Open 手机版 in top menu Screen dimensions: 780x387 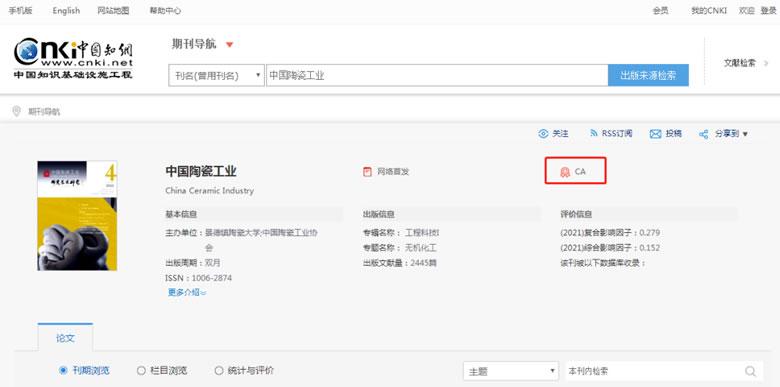20,10
